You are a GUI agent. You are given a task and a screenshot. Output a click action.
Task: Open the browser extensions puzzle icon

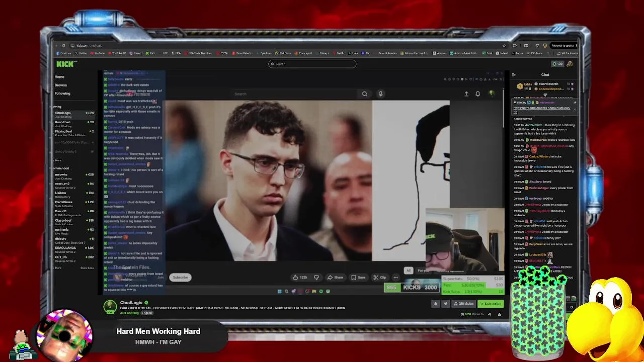[x=515, y=46]
